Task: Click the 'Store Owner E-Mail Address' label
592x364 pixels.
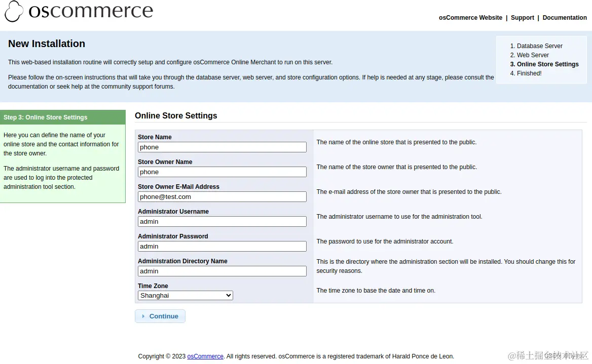Action: (178, 187)
